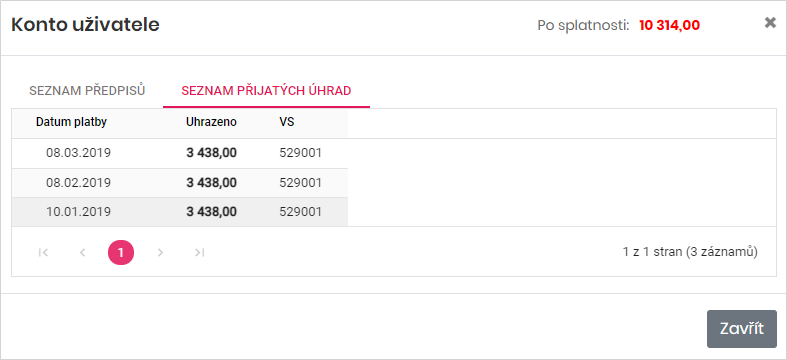
Task: Click the Konto uživatele title
Action: pos(85,25)
